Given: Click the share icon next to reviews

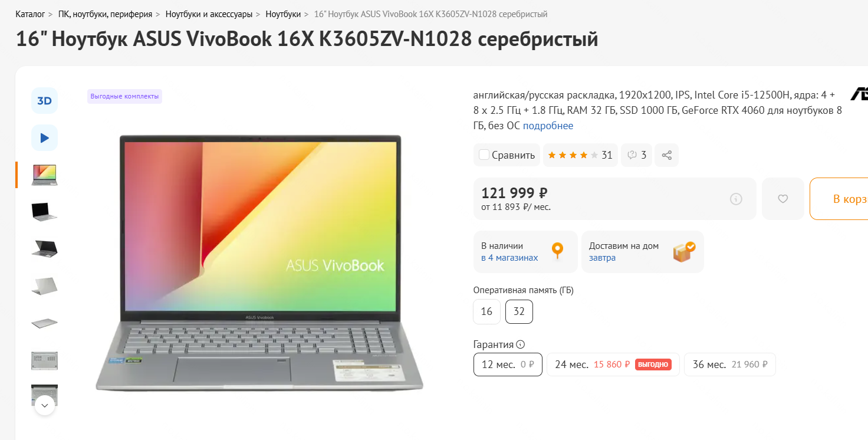Looking at the screenshot, I should tap(667, 155).
